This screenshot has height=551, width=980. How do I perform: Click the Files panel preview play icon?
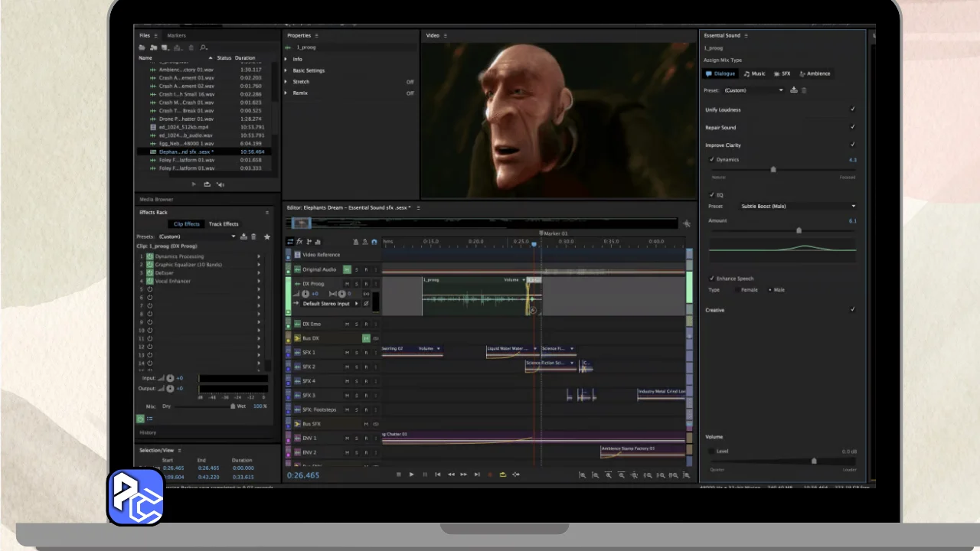(x=194, y=184)
